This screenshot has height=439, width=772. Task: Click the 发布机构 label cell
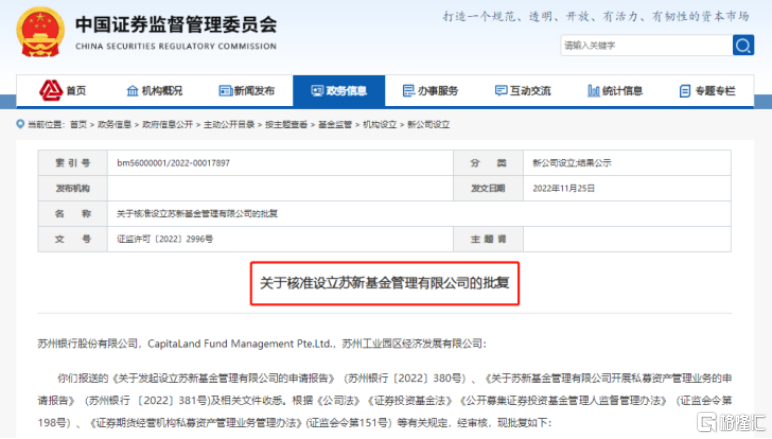pyautogui.click(x=73, y=188)
